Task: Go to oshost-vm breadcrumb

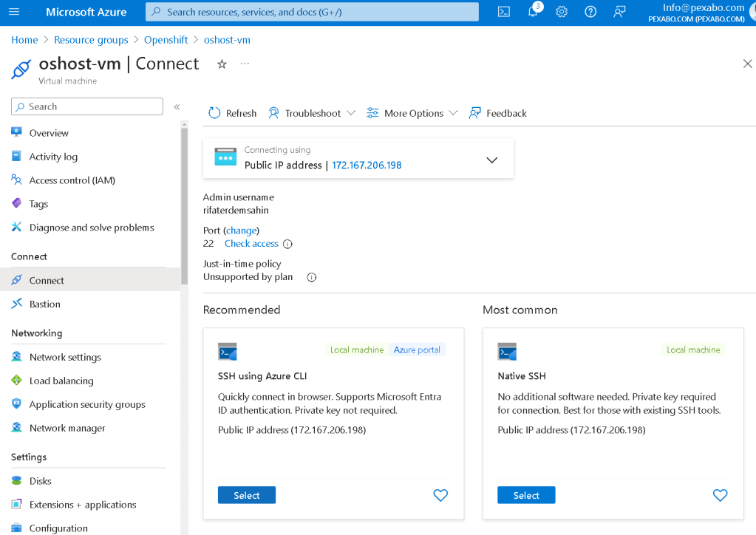Action: pos(227,40)
